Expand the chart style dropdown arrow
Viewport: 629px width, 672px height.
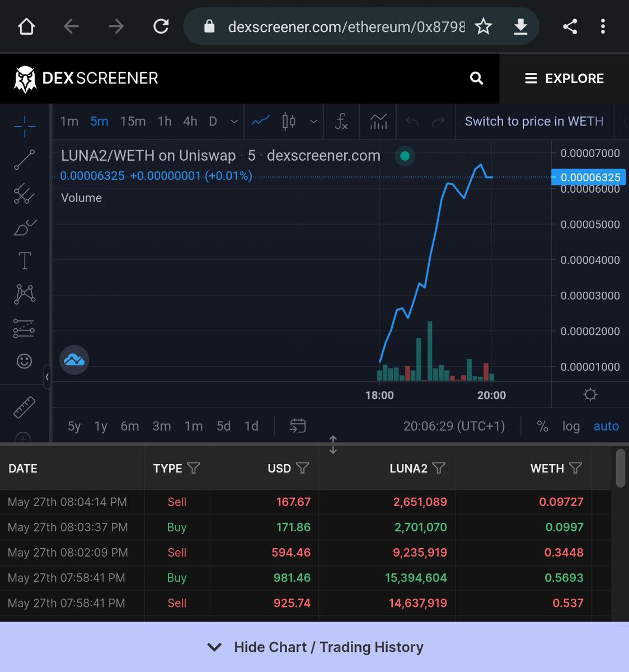tap(313, 122)
